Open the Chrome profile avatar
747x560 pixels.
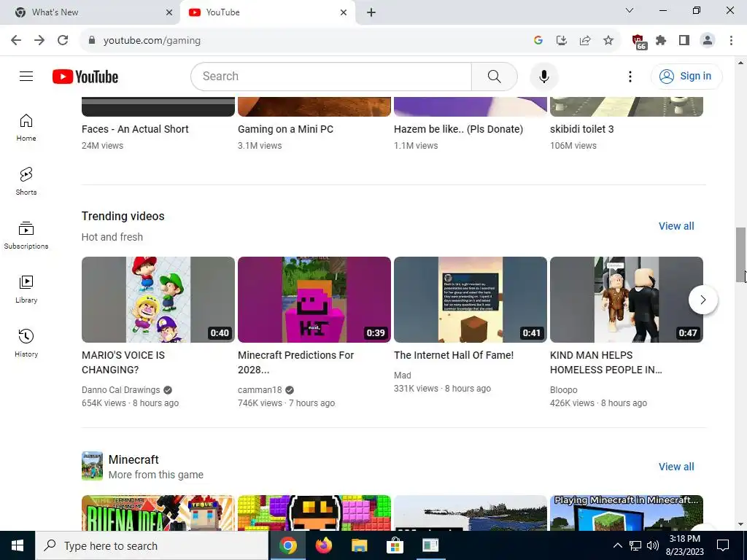pos(708,40)
